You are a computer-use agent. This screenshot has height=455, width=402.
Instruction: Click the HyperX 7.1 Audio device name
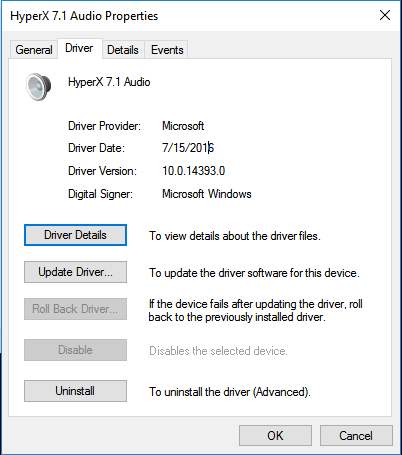[x=109, y=82]
